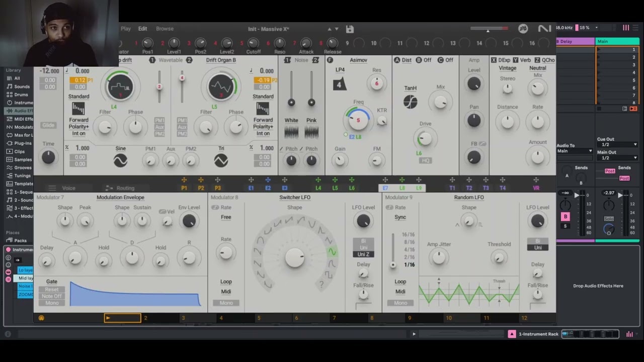Click the Ableton mixer view bars icon
This screenshot has height=362, width=644.
[x=629, y=334]
